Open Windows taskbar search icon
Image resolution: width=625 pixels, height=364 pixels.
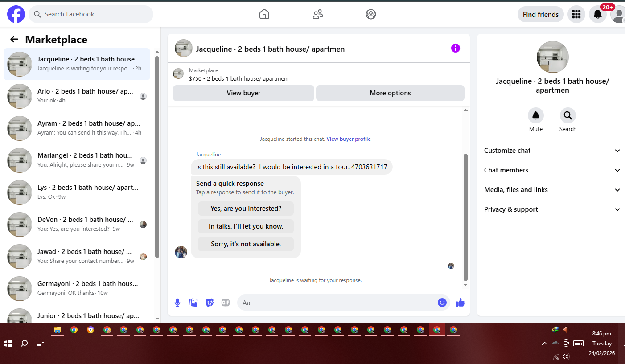[24, 344]
